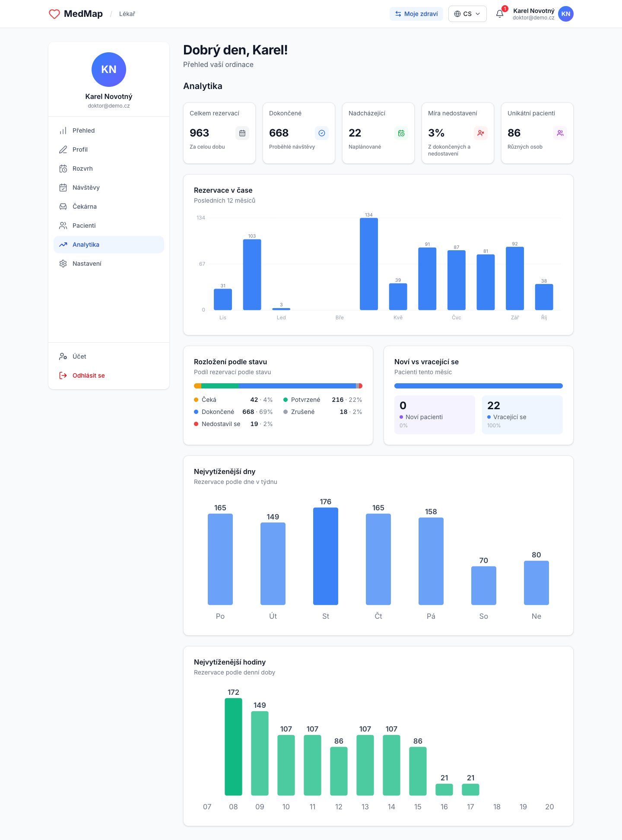Image resolution: width=622 pixels, height=840 pixels.
Task: Click the swap arrows icon in Moje zdraví
Action: [398, 14]
